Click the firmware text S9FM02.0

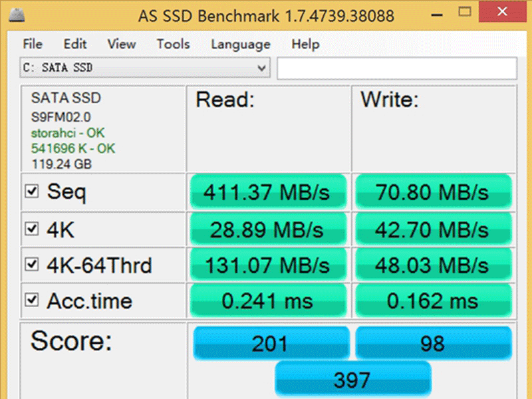[61, 117]
